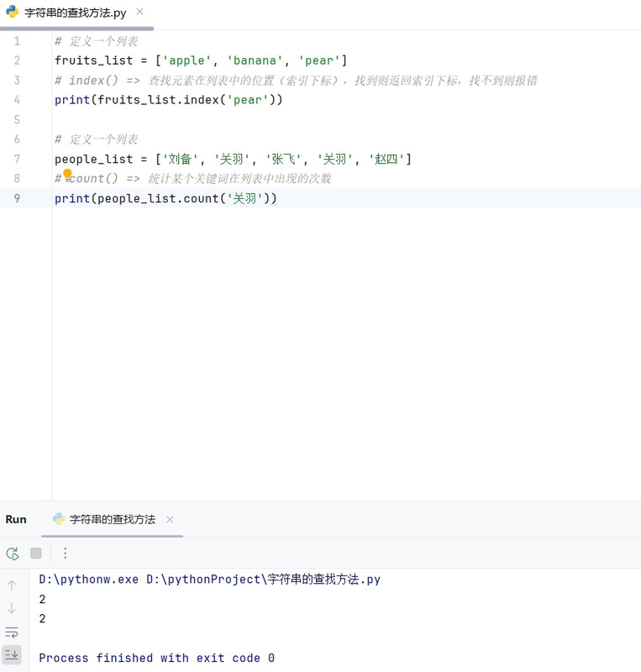Click the first output value 2
Viewport: 641px width, 672px height.
point(42,599)
